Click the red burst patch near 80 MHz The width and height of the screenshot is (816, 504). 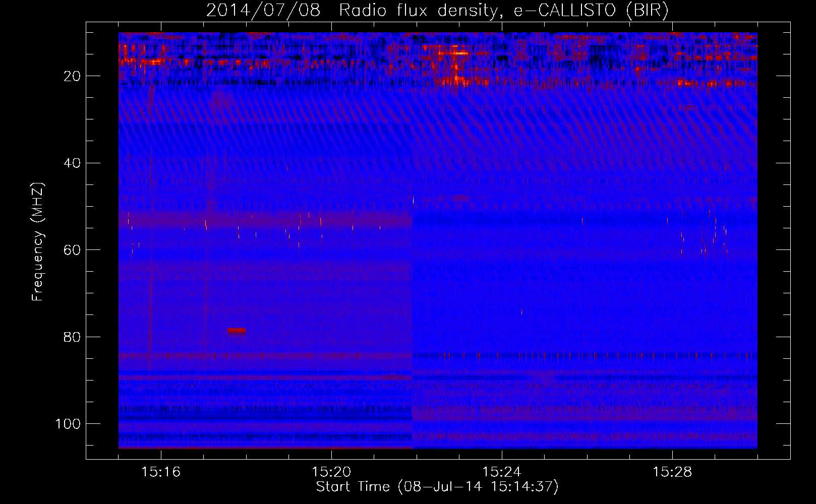point(237,331)
